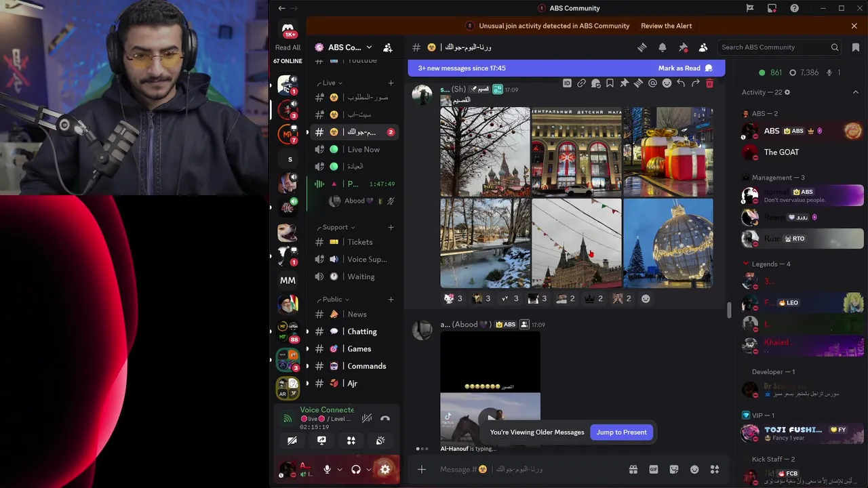Open sticker picker
Viewport: 868px width, 488px height.
click(674, 469)
